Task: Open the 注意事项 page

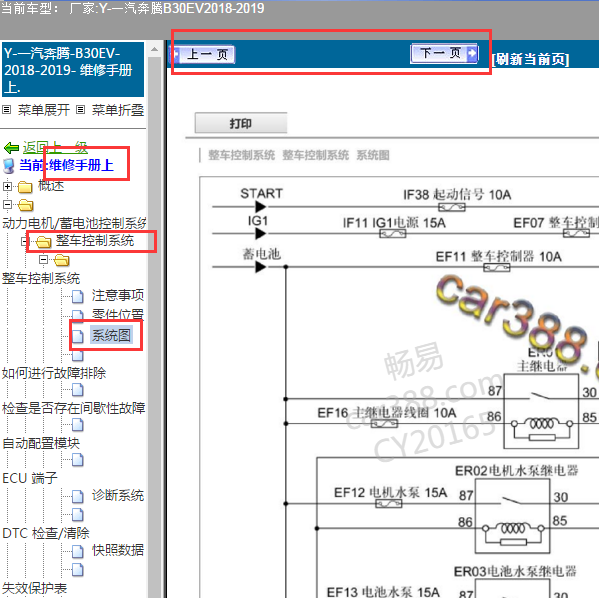Action: pyautogui.click(x=118, y=295)
